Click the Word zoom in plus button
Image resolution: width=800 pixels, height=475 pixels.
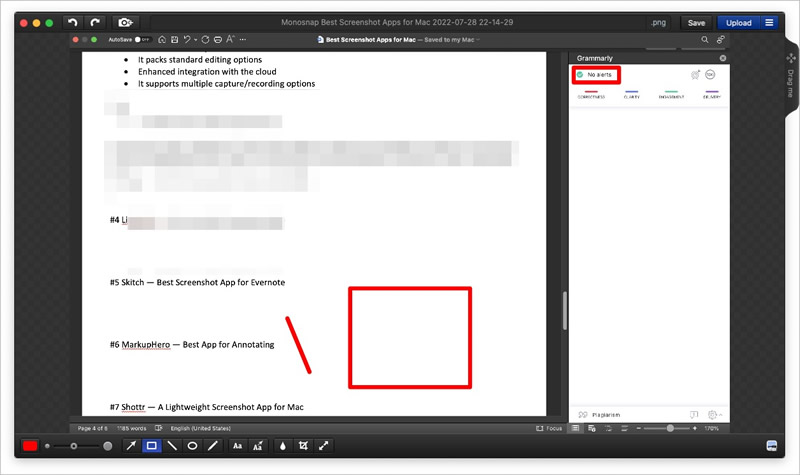click(694, 429)
